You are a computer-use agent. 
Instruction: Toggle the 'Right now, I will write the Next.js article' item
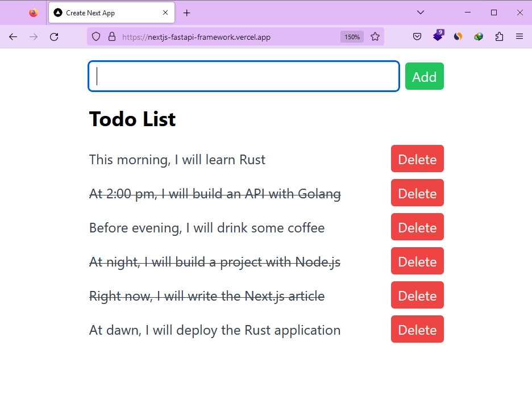click(206, 295)
